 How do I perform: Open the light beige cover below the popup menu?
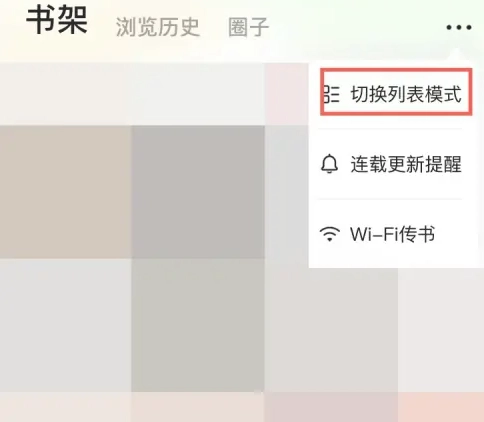click(331, 330)
